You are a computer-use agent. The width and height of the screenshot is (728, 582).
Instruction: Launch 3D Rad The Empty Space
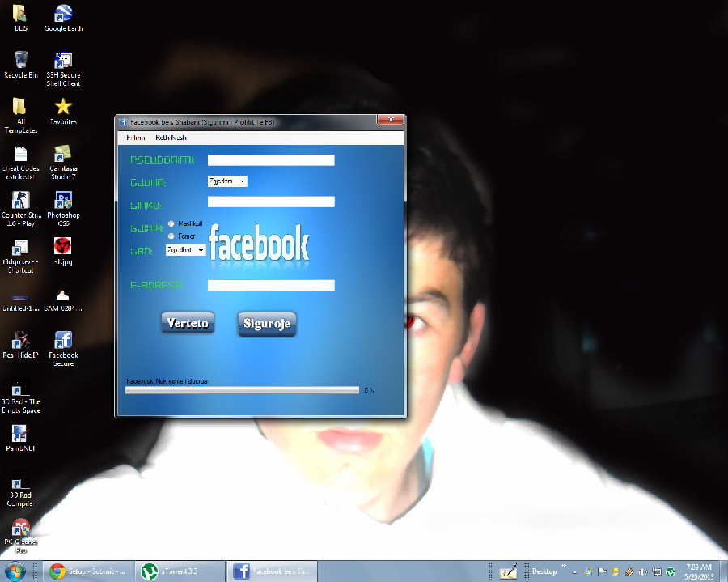tap(20, 396)
